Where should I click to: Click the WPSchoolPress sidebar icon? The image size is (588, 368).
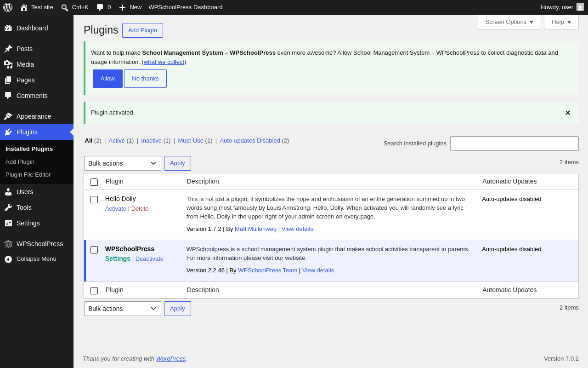pyautogui.click(x=8, y=244)
